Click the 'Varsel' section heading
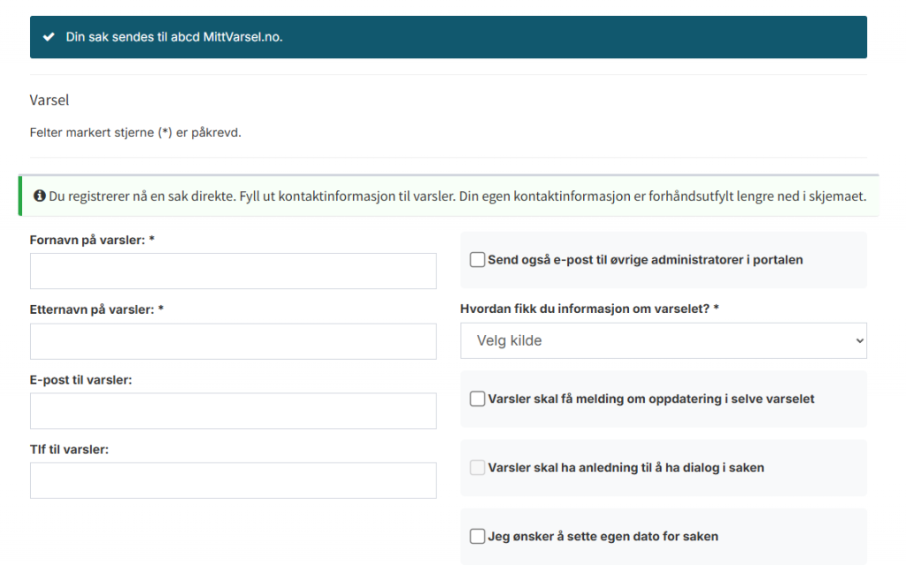The height and width of the screenshot is (588, 906). tap(50, 100)
